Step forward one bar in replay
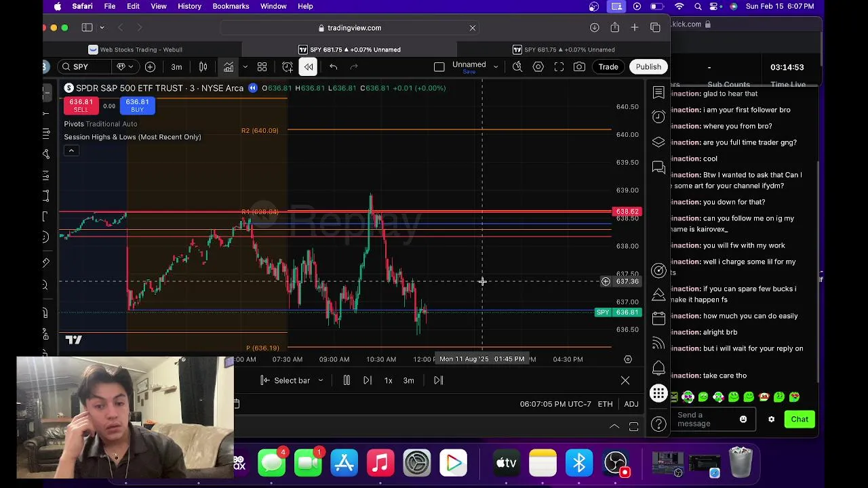Viewport: 868px width, 488px height. pyautogui.click(x=367, y=380)
